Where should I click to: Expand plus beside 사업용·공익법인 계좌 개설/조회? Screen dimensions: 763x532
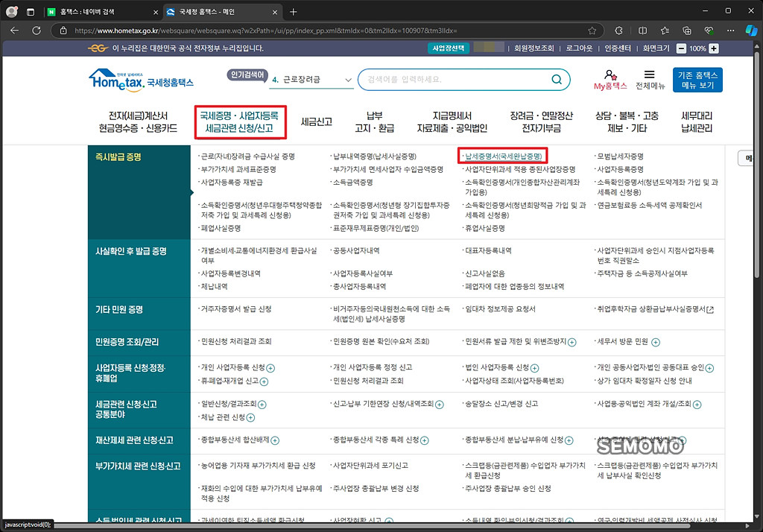697,405
